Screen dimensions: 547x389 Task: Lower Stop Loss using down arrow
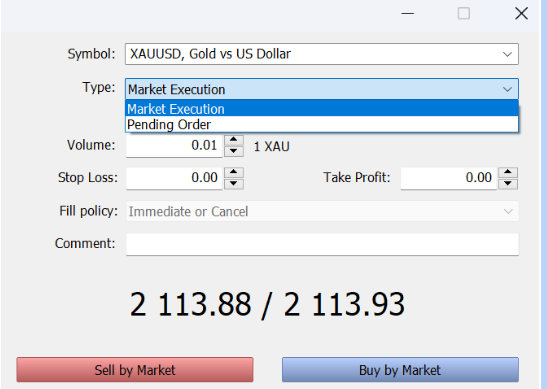coord(234,184)
